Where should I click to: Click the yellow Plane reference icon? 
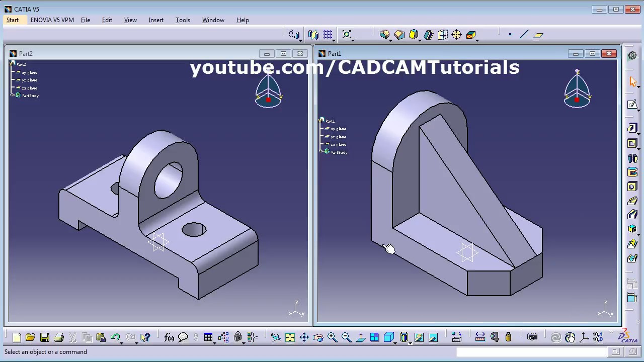[x=538, y=35]
